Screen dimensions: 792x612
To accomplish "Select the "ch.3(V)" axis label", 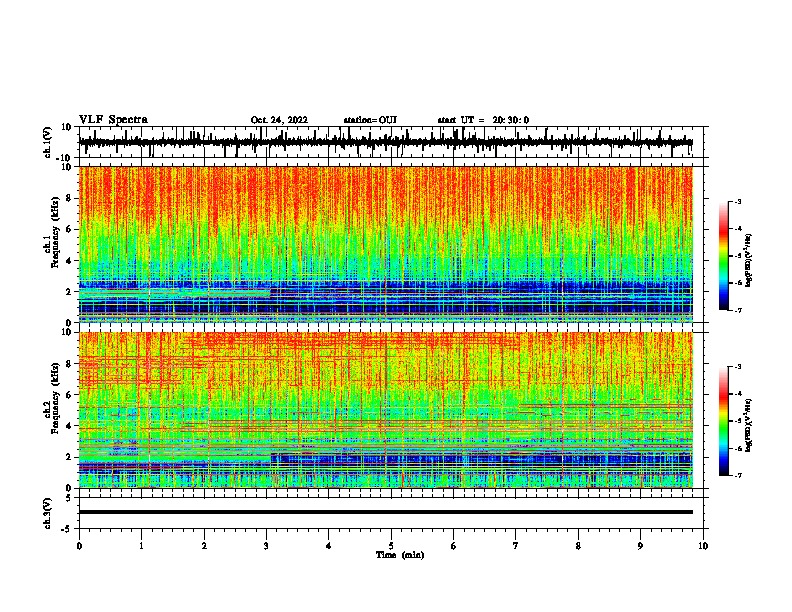I will 48,513.
